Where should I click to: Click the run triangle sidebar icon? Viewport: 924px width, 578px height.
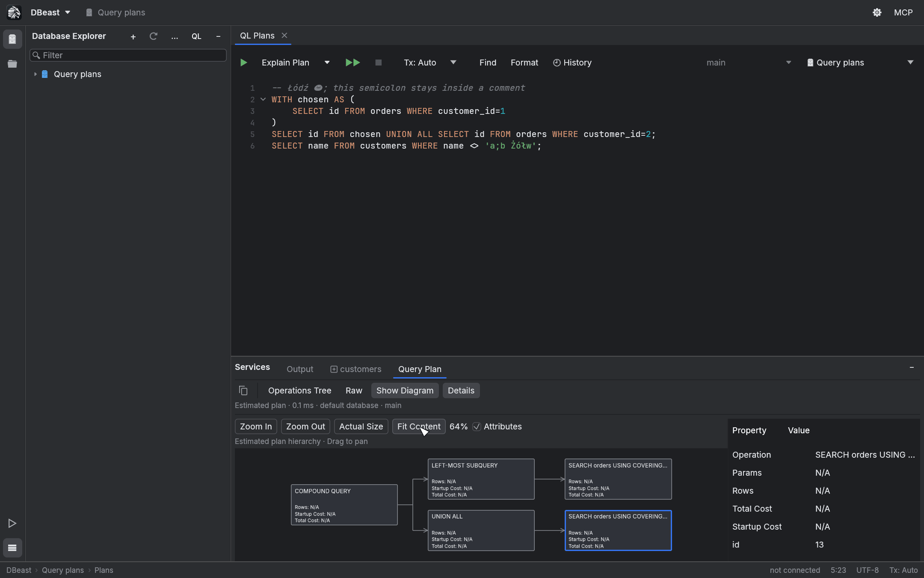[x=12, y=523]
